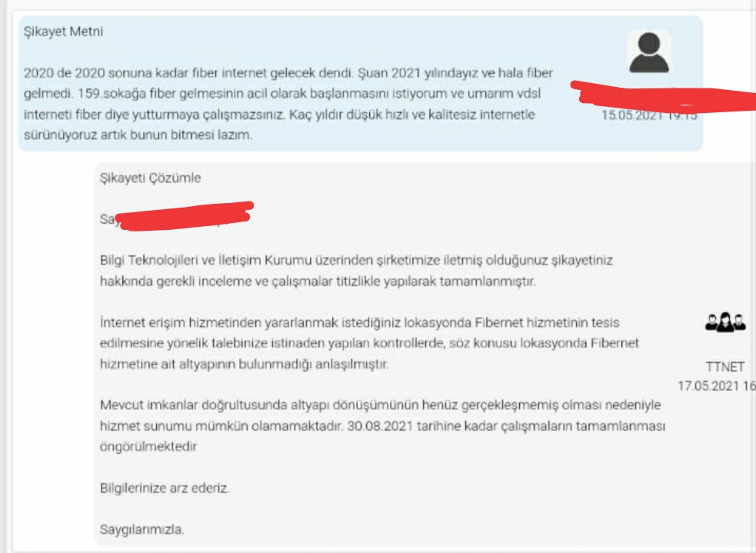The width and height of the screenshot is (756, 553).
Task: Click the 'Bilgi Teknolojileri ve İletişim Kurumu' text
Action: pyautogui.click(x=206, y=261)
